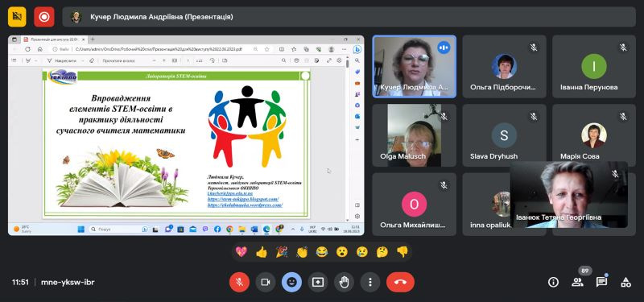This screenshot has height=302, width=644.
Task: Send the thumbs up reaction
Action: pos(262,252)
